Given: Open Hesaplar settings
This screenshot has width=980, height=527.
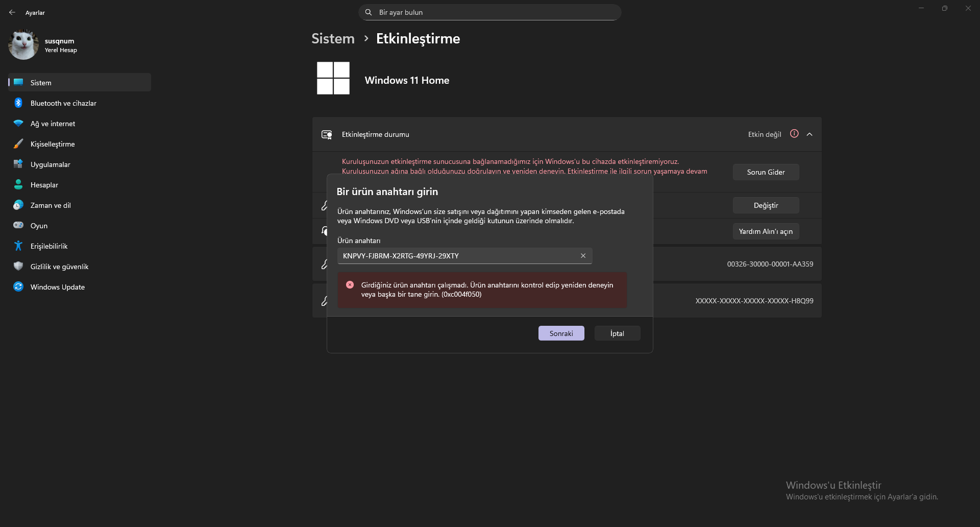Looking at the screenshot, I should pyautogui.click(x=80, y=184).
